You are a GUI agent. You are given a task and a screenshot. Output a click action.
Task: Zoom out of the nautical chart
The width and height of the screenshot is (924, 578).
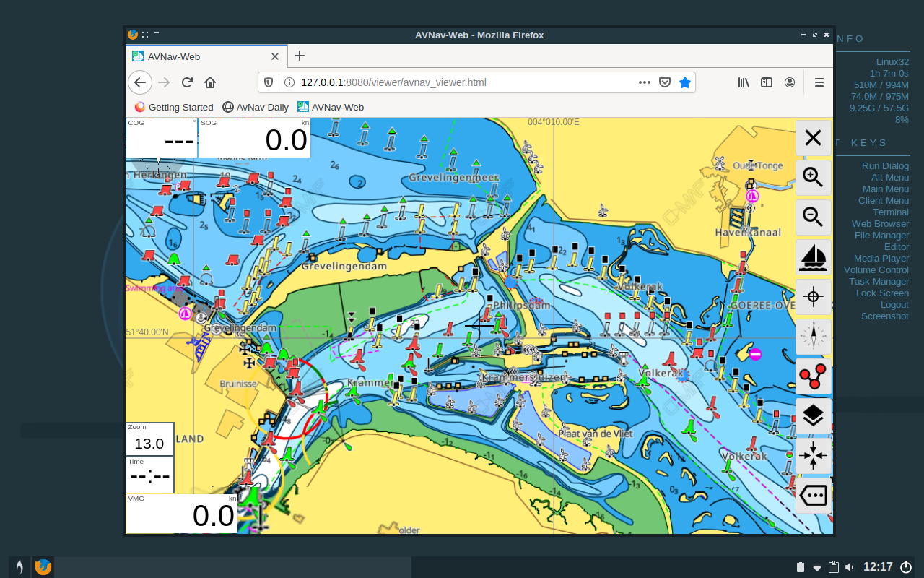point(813,217)
